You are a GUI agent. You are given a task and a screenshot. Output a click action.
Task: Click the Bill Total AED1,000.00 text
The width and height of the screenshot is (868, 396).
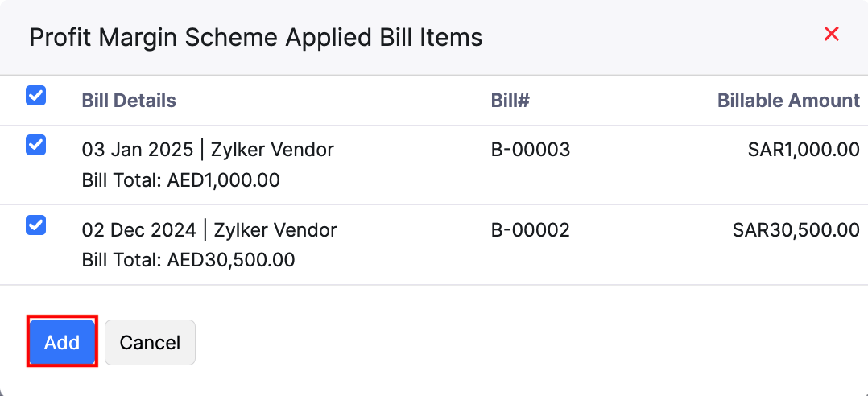pos(180,180)
